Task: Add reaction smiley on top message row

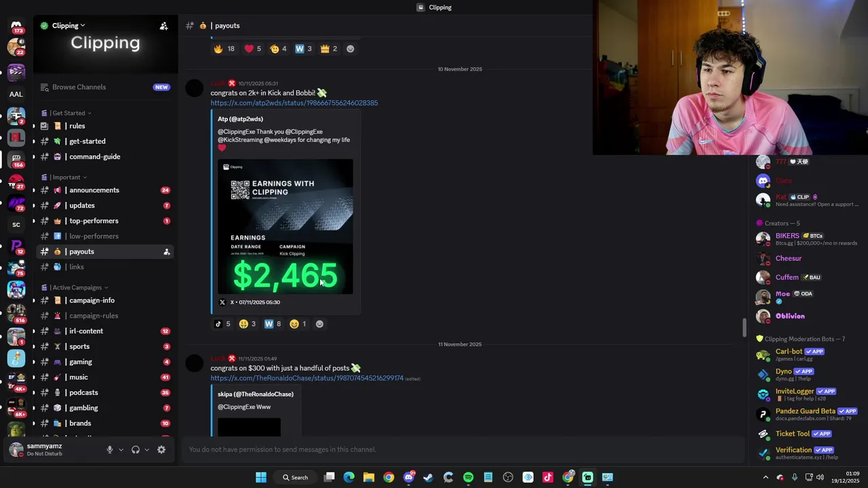Action: tap(350, 49)
